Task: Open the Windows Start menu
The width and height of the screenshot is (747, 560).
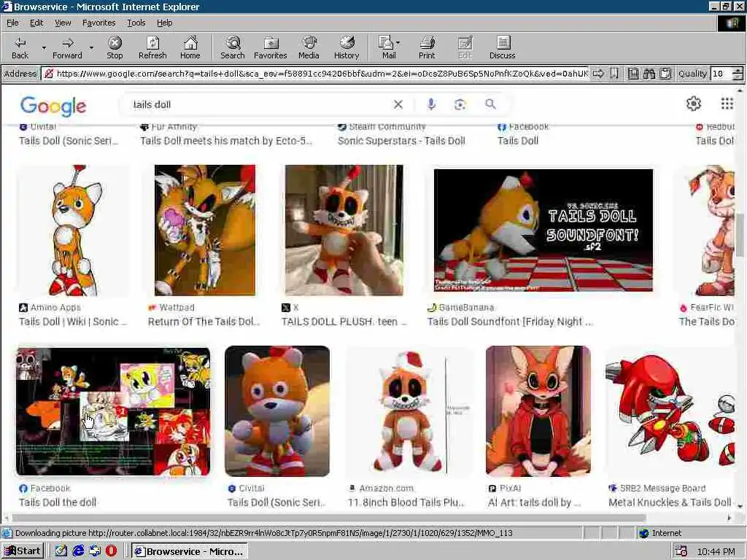Action: 23,551
